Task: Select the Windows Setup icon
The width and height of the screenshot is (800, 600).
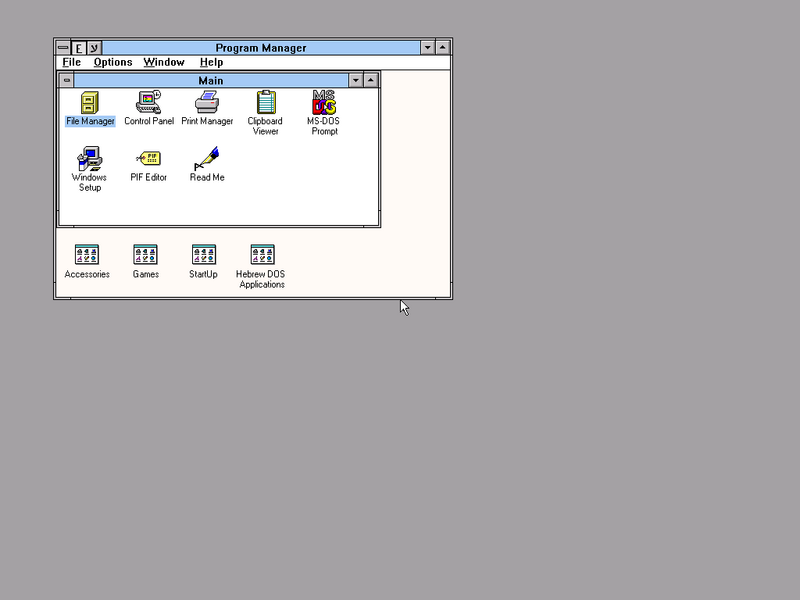Action: click(x=90, y=158)
